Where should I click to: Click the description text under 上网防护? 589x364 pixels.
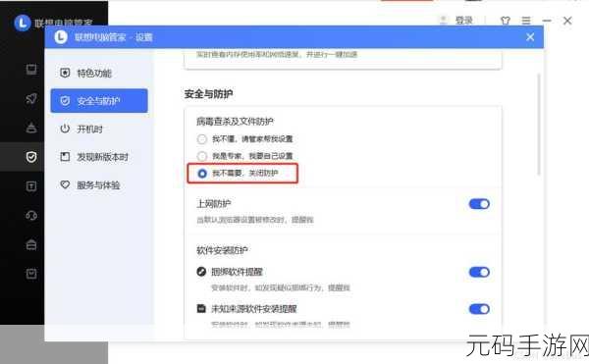tap(255, 220)
